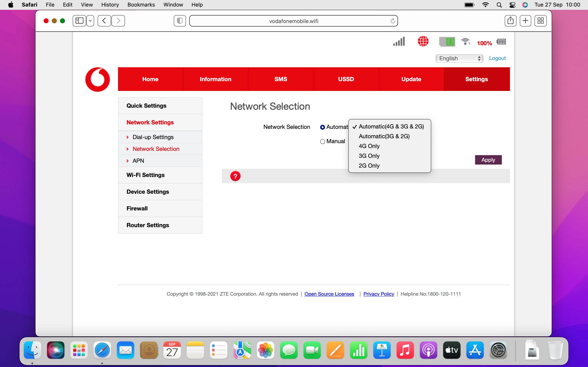Open the Privacy Policy link
588x367 pixels.
click(378, 294)
